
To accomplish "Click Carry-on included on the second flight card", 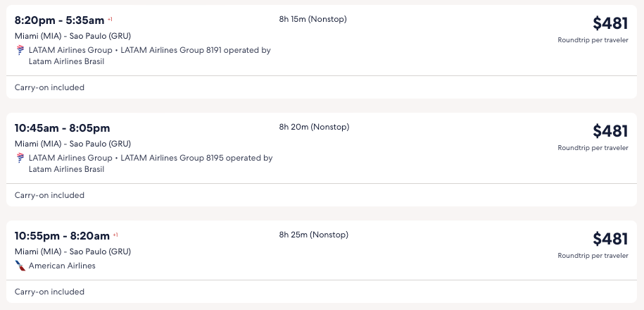I will 49,195.
